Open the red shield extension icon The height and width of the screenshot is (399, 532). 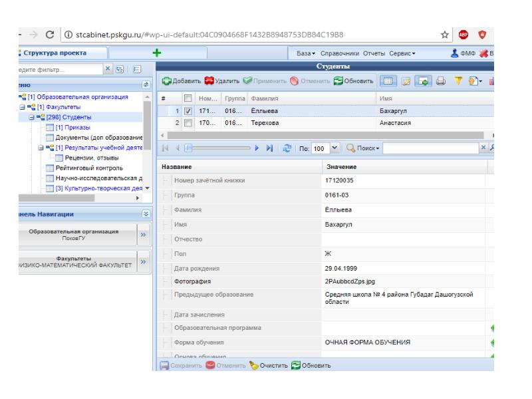482,35
